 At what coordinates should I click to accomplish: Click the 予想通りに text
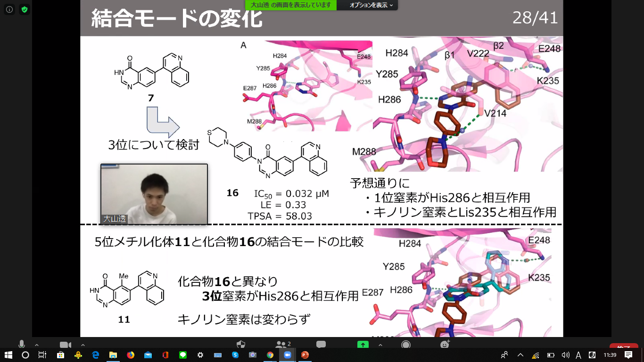380,183
